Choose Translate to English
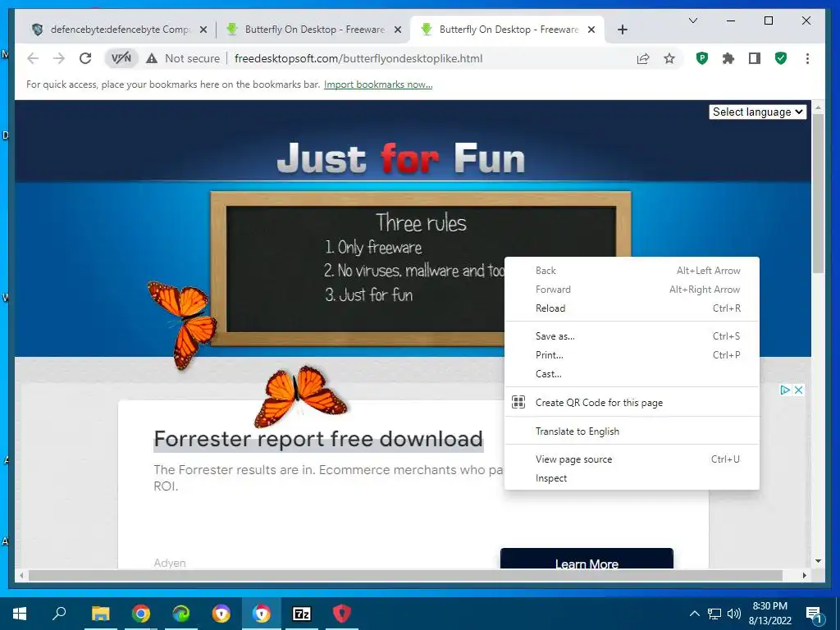This screenshot has height=630, width=840. (x=632, y=431)
